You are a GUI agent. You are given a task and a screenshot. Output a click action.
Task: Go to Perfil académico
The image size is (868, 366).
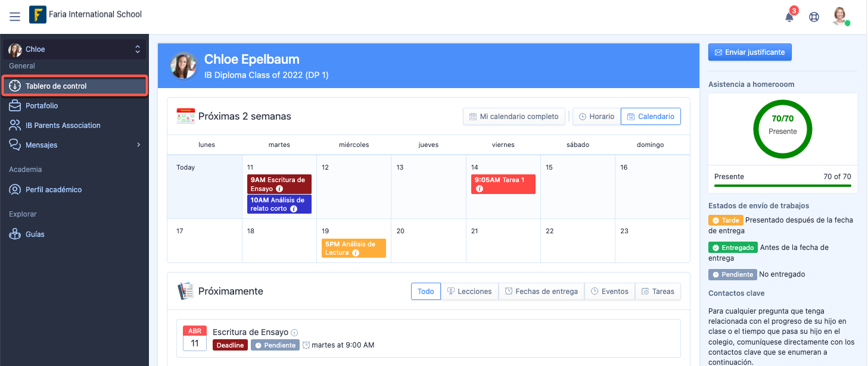(54, 190)
